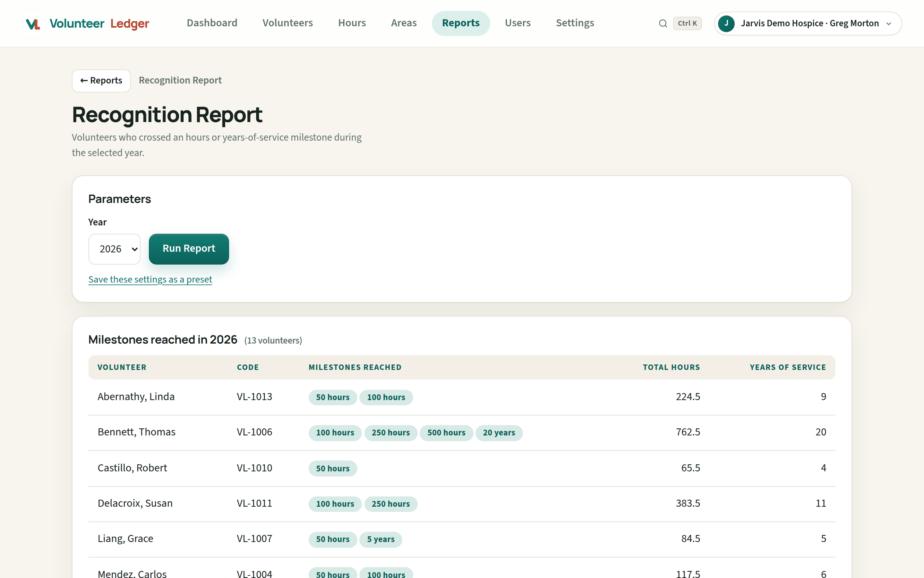Select Delacroix, Susan name
This screenshot has height=578, width=924.
135,504
